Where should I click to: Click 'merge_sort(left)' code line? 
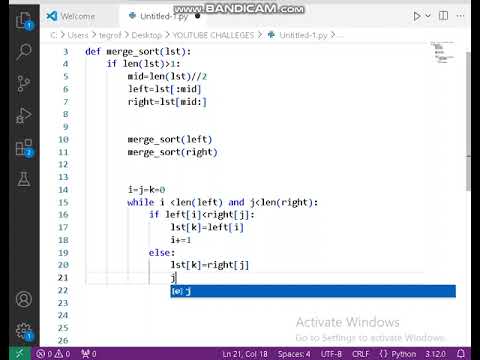pyautogui.click(x=170, y=139)
